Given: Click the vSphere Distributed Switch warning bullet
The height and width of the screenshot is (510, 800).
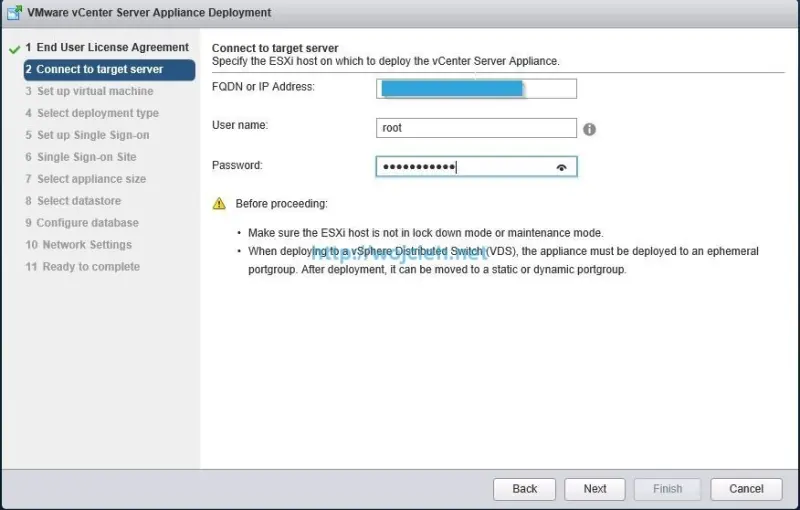Looking at the screenshot, I should [x=503, y=261].
